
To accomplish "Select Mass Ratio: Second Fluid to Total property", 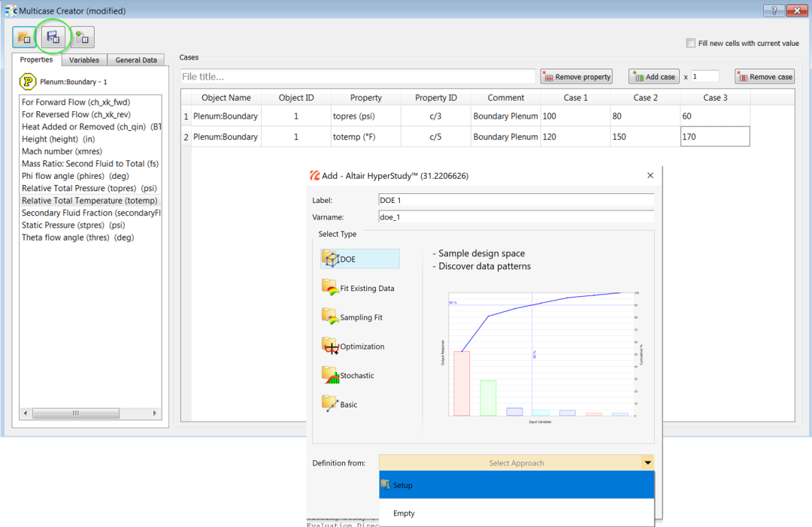I will coord(90,164).
